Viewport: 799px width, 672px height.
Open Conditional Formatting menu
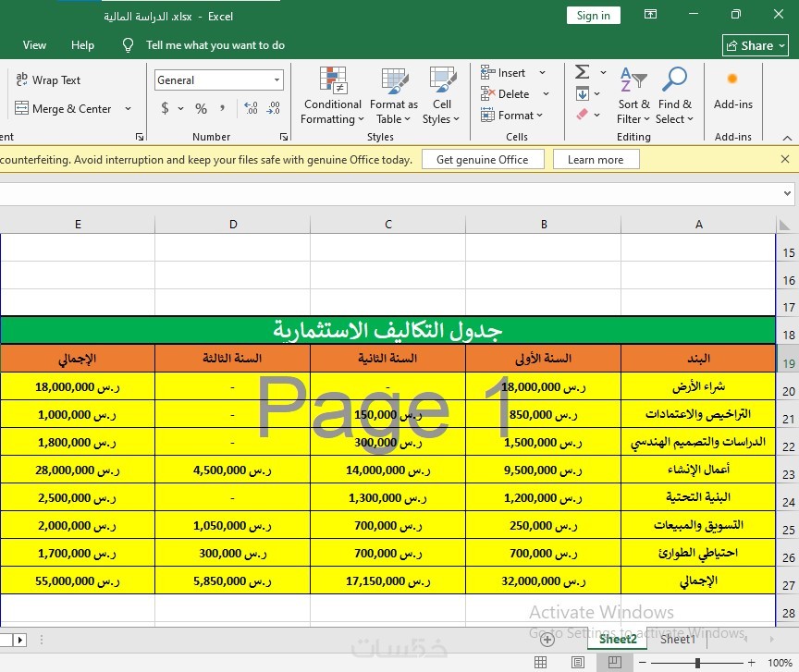point(332,96)
